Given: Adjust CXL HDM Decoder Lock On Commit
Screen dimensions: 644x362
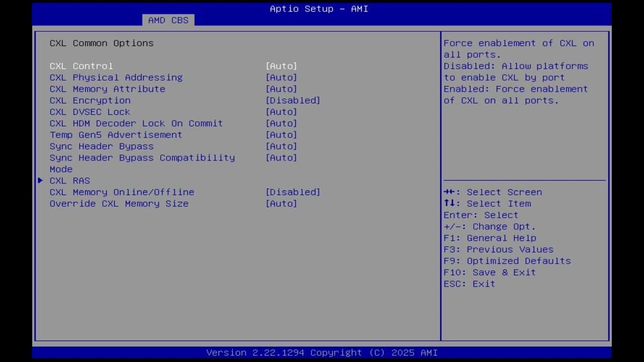Looking at the screenshot, I should 136,123.
